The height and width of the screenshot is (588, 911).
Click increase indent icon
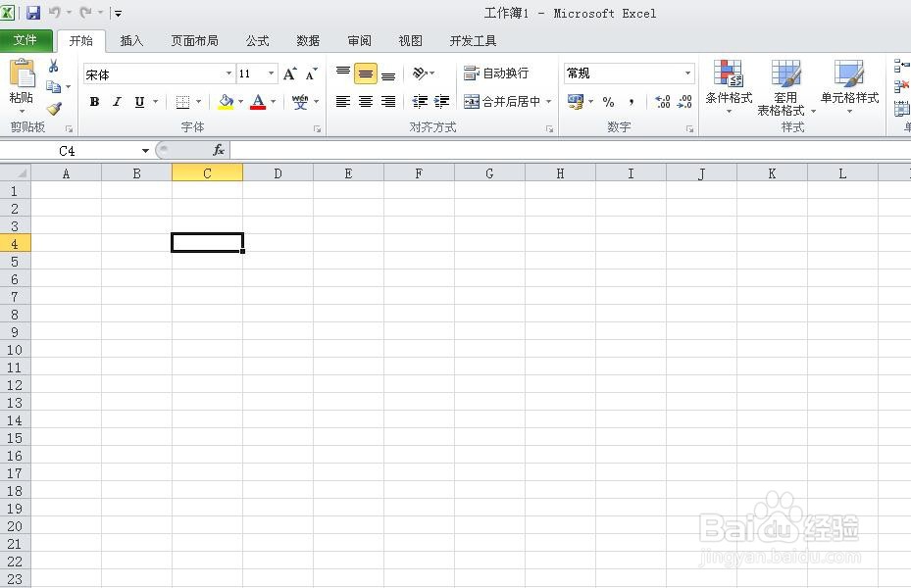(441, 102)
